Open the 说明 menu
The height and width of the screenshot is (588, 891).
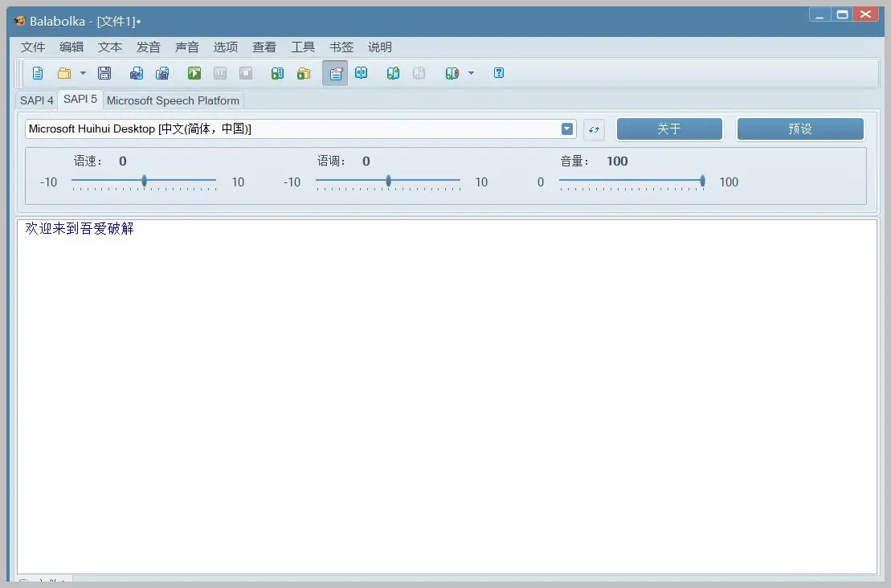click(x=379, y=47)
